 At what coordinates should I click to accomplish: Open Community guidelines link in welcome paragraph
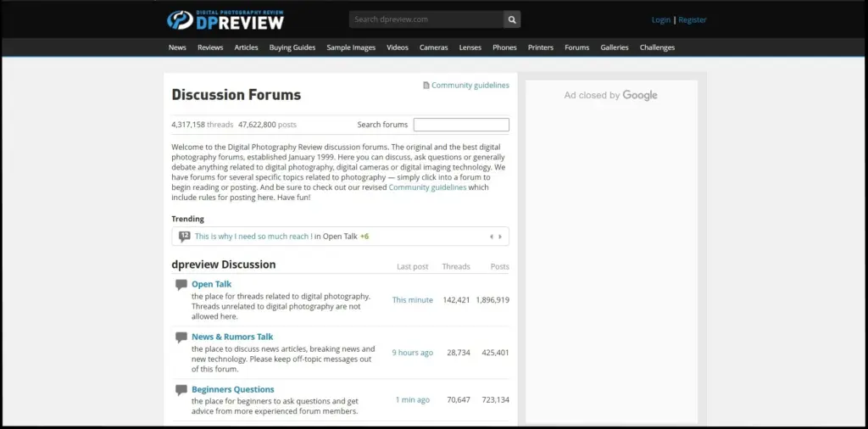[x=427, y=187]
